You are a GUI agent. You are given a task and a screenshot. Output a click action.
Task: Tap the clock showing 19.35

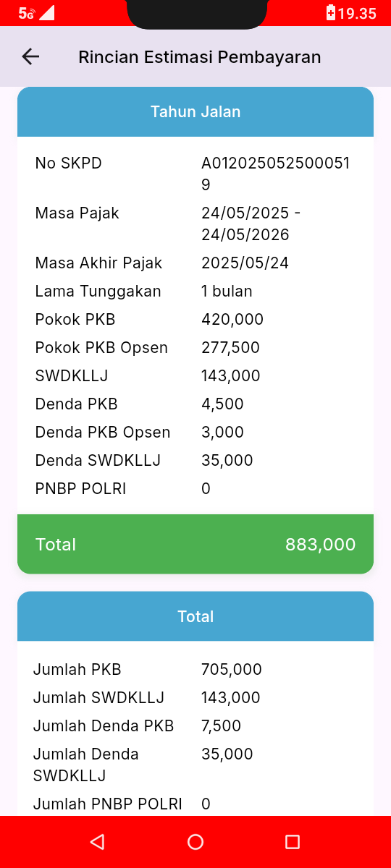[x=358, y=13]
